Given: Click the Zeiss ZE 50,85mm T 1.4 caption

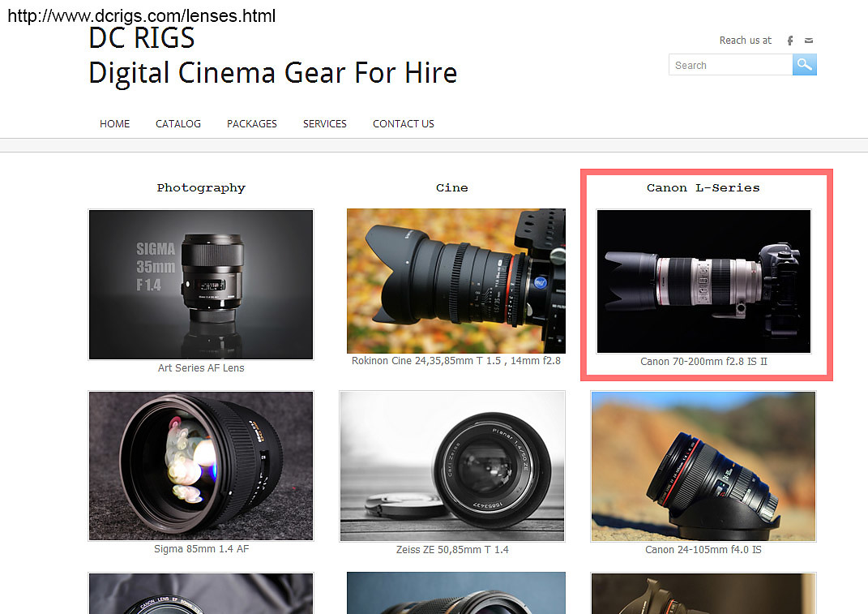Looking at the screenshot, I should pos(452,550).
